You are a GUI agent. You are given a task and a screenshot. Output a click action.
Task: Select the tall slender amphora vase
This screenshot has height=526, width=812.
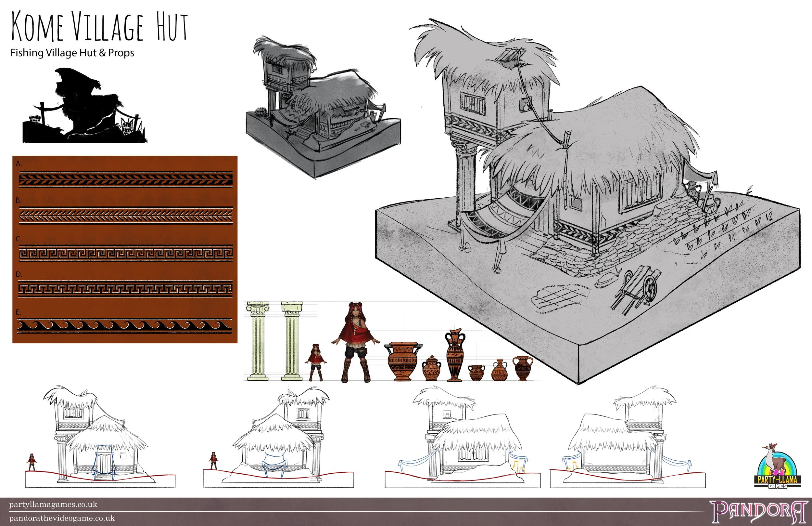(x=455, y=355)
